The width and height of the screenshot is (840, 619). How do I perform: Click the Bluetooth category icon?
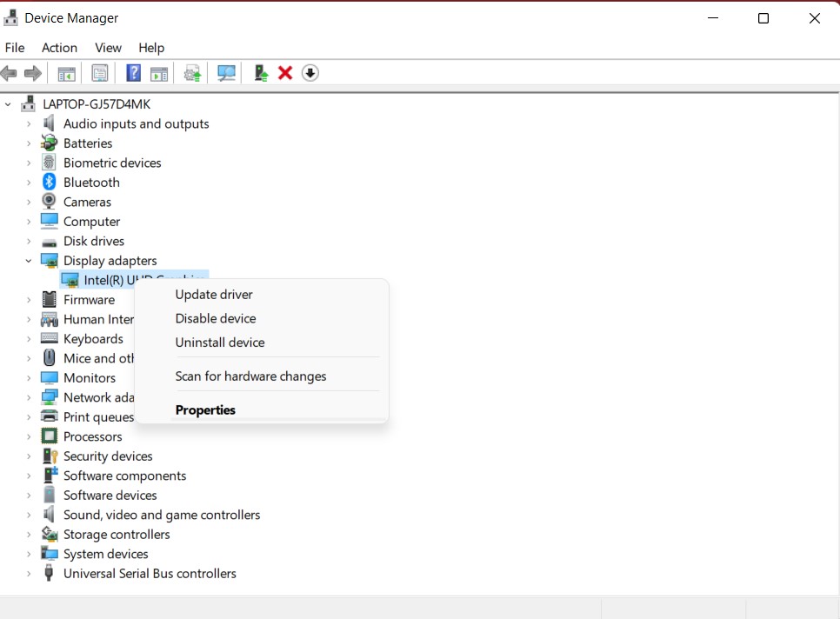tap(50, 183)
